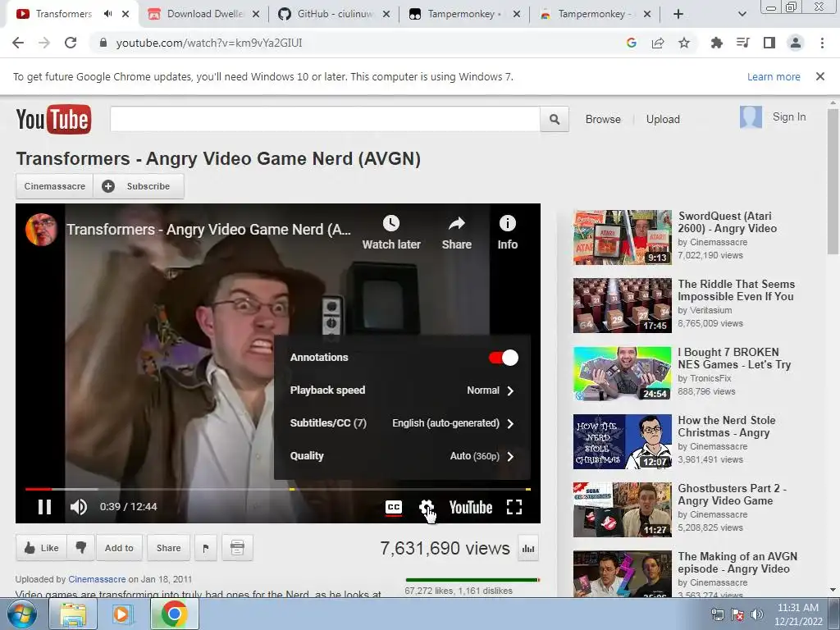Dismiss the Chrome update info bar

tap(820, 76)
